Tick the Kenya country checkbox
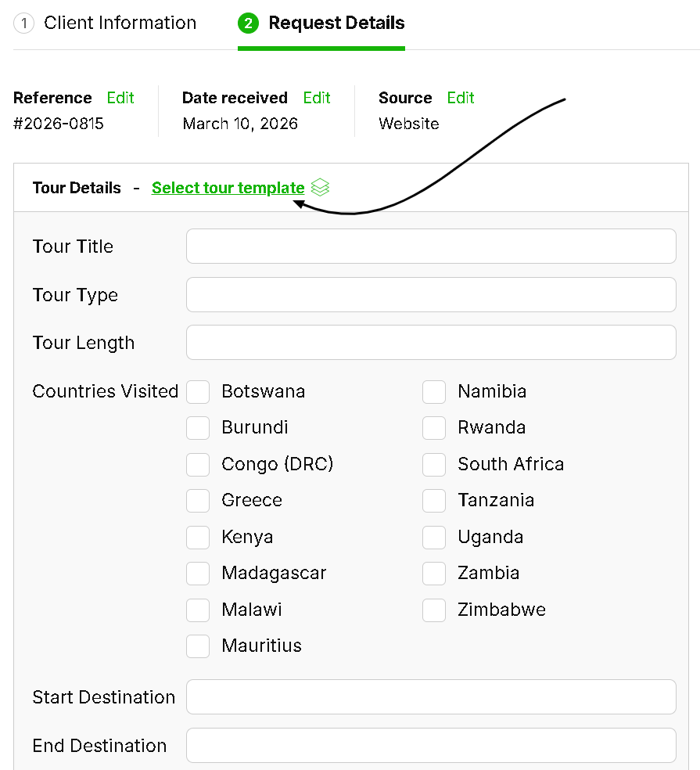The height and width of the screenshot is (770, 700). [198, 537]
